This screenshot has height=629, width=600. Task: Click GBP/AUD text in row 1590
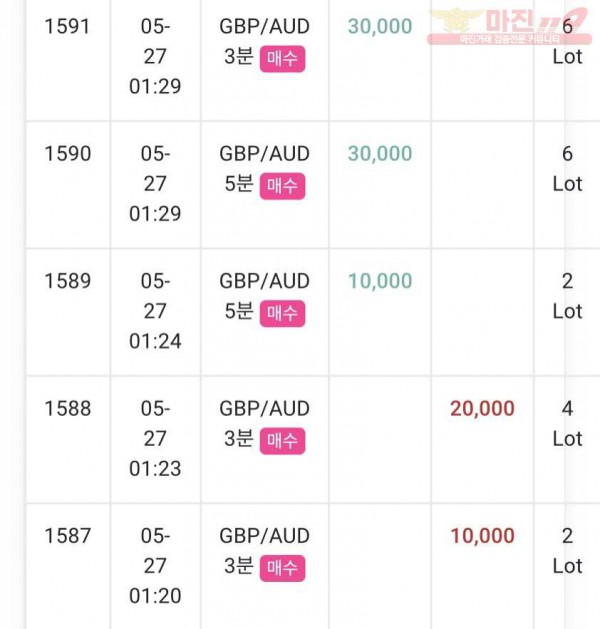[264, 154]
